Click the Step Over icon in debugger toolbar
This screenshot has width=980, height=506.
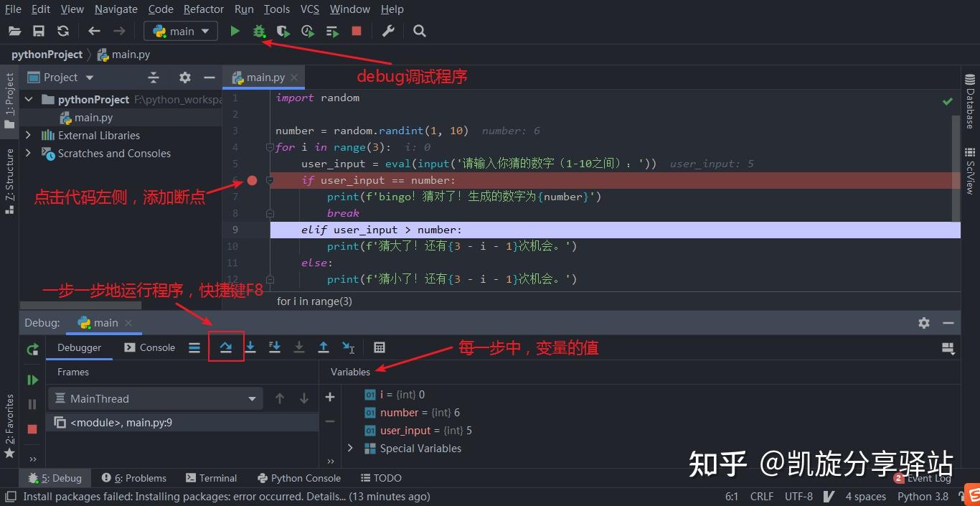coord(226,347)
